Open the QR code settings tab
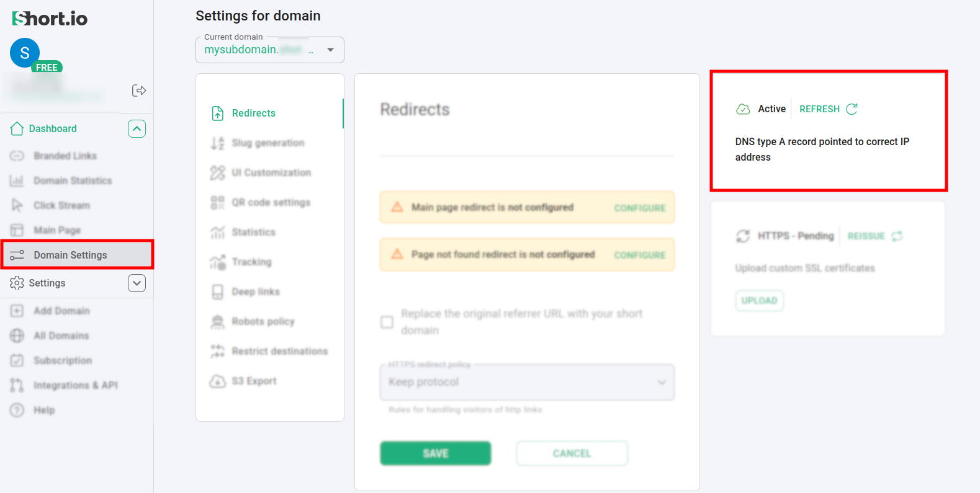This screenshot has width=980, height=493. tap(271, 202)
